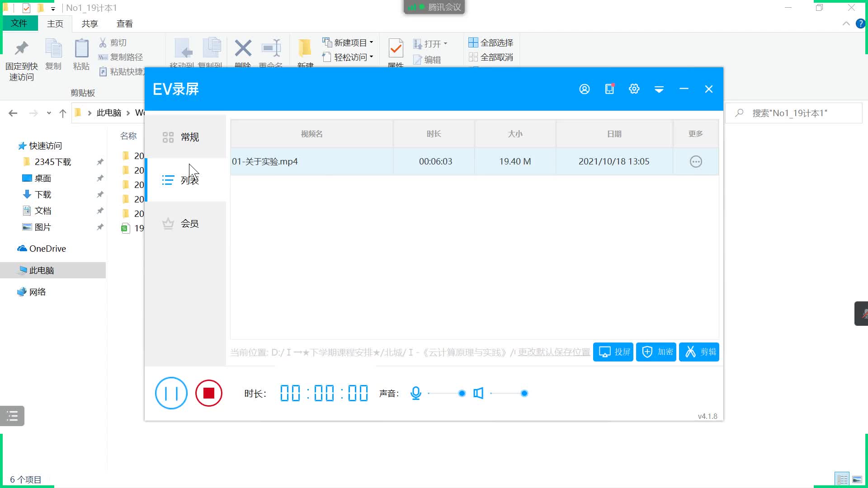This screenshot has height=488, width=868.
Task: Select 快速访问 in navigation pane
Action: click(x=40, y=146)
